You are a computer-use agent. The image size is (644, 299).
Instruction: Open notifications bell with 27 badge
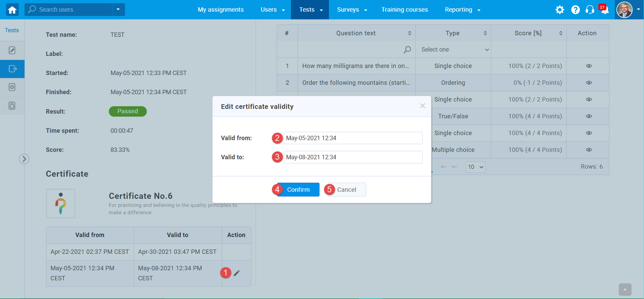[604, 10]
